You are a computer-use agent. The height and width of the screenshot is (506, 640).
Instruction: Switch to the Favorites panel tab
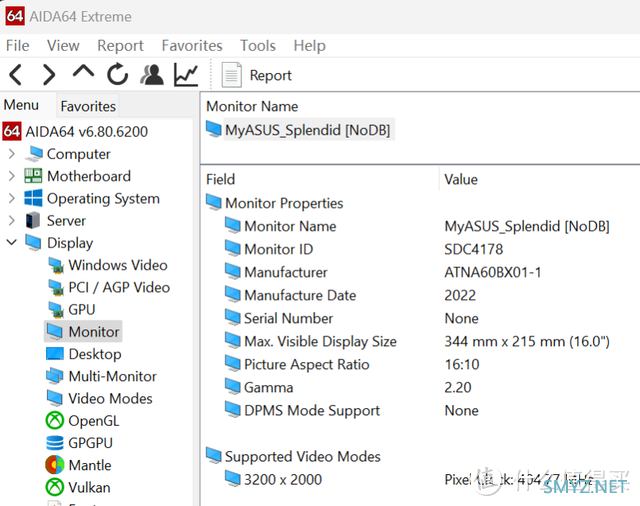(x=88, y=107)
